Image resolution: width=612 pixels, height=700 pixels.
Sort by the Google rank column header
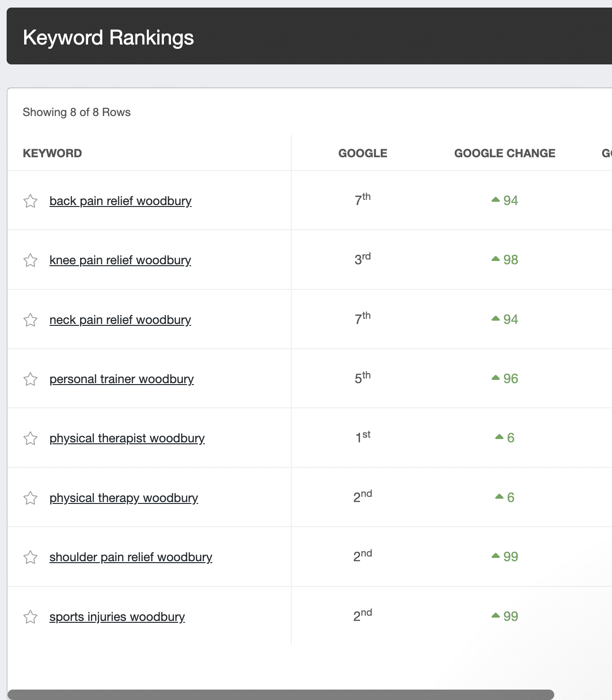point(363,153)
